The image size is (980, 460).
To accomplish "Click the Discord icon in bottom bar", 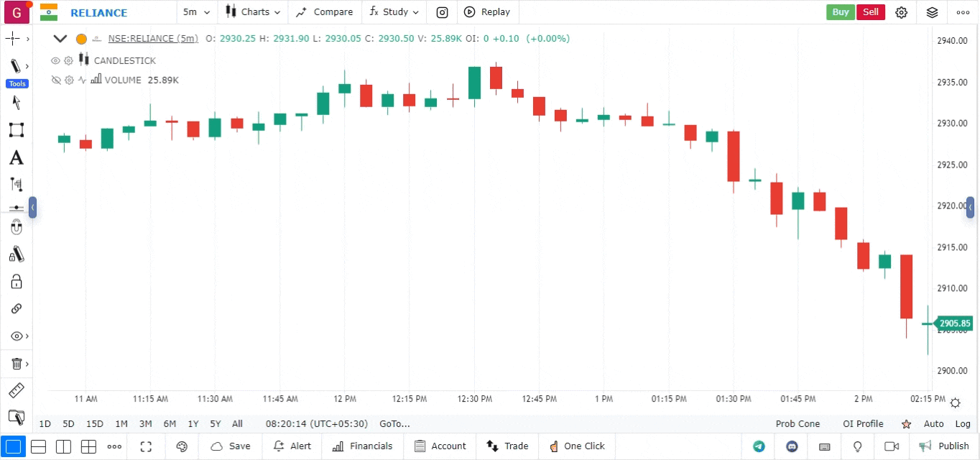I will 792,446.
